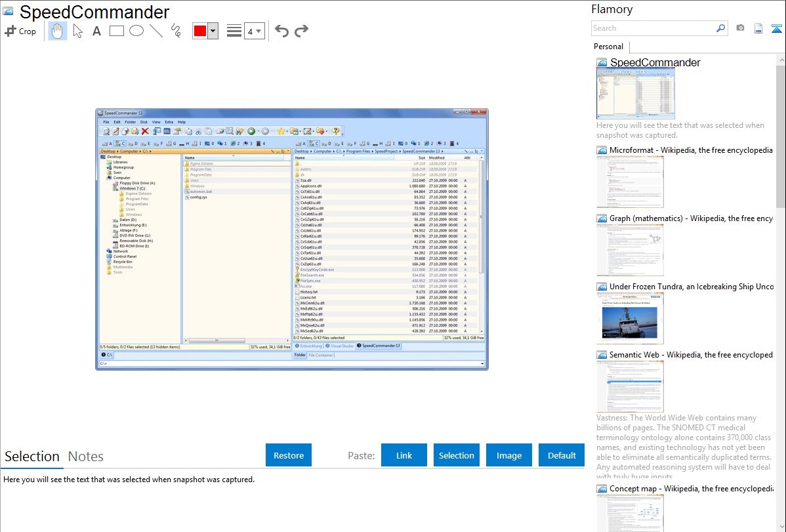Select the Crop tool
The image size is (786, 532).
click(20, 31)
